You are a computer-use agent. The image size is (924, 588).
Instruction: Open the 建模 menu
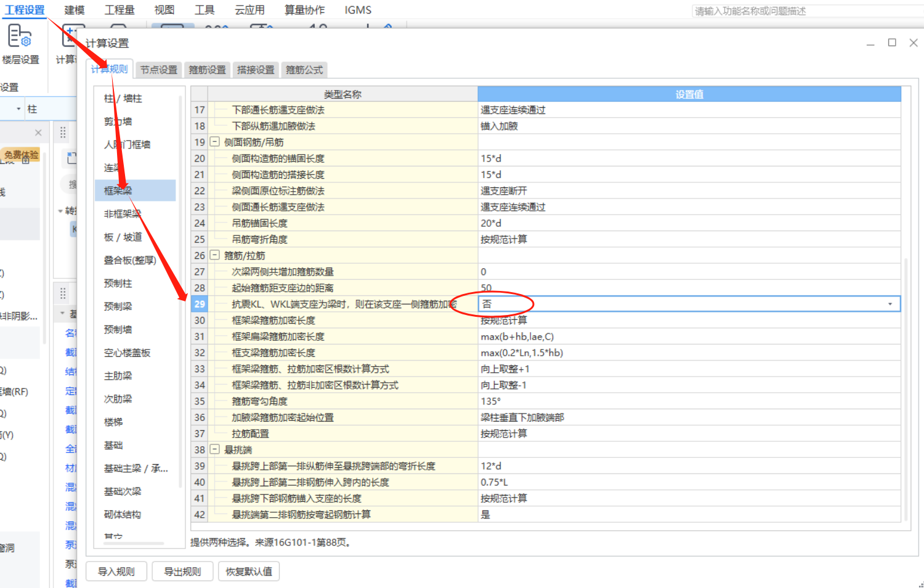click(75, 10)
